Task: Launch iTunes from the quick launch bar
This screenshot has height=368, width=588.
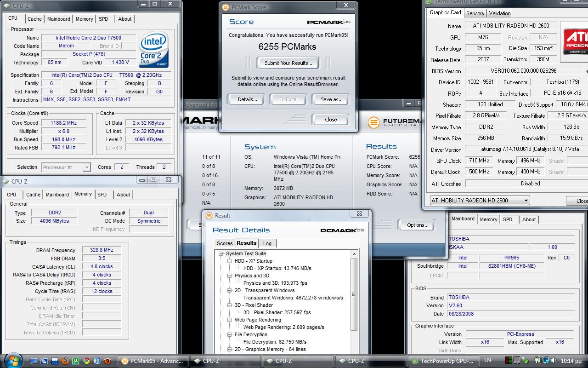Action: point(97,361)
